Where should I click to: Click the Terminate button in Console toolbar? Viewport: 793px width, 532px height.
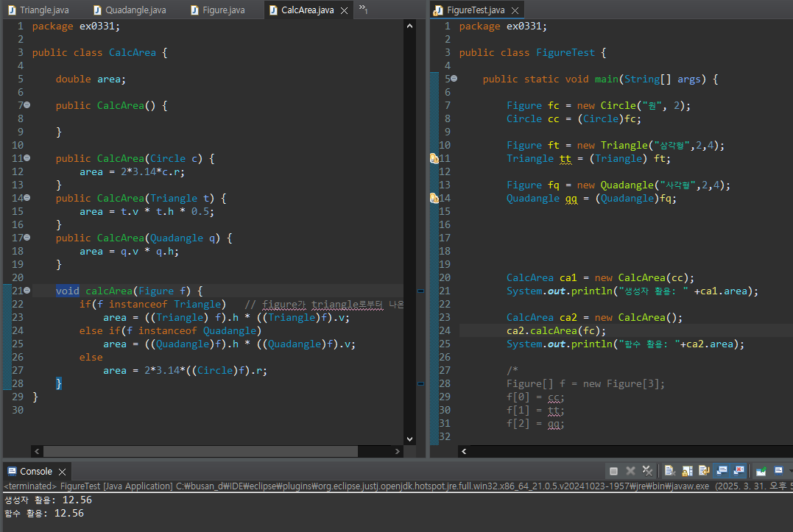tap(613, 471)
